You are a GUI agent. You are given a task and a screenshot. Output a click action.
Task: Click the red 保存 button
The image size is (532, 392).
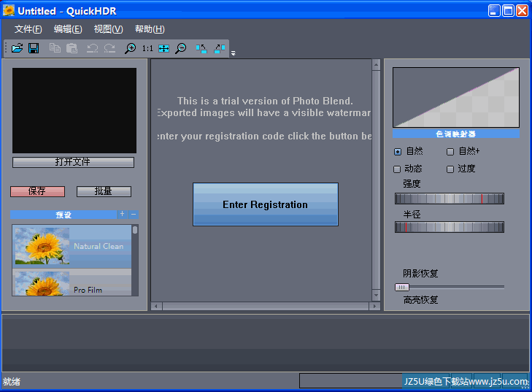pos(37,191)
